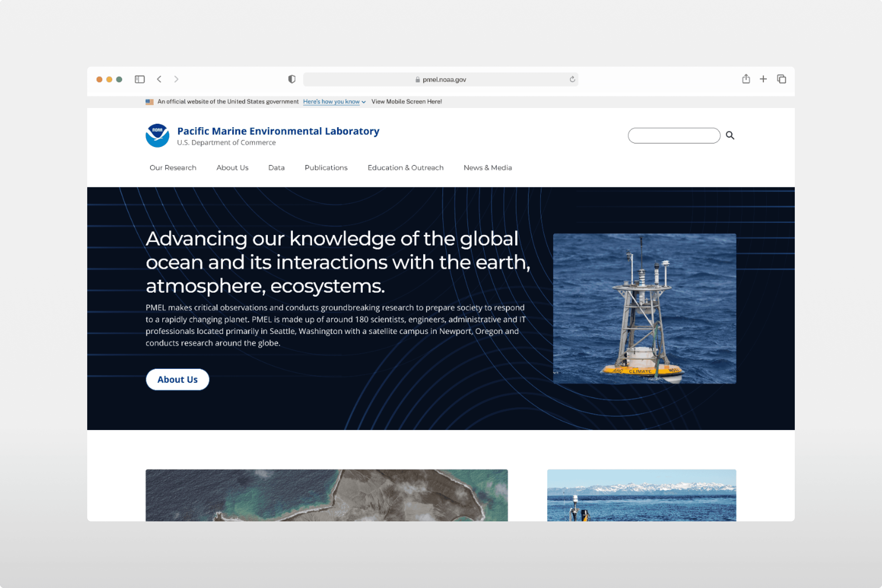Screen dimensions: 882x588
Task: Go back using the browser back arrow
Action: pos(159,79)
